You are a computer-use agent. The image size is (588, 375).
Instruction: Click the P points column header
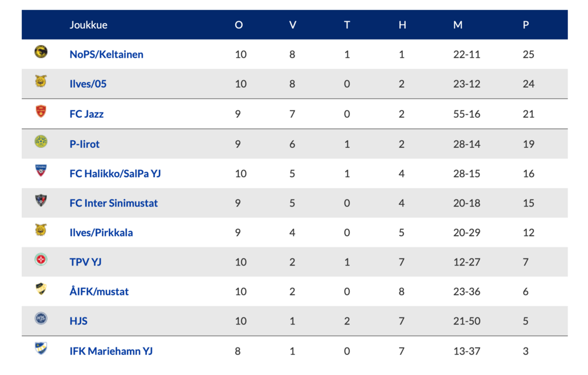526,25
